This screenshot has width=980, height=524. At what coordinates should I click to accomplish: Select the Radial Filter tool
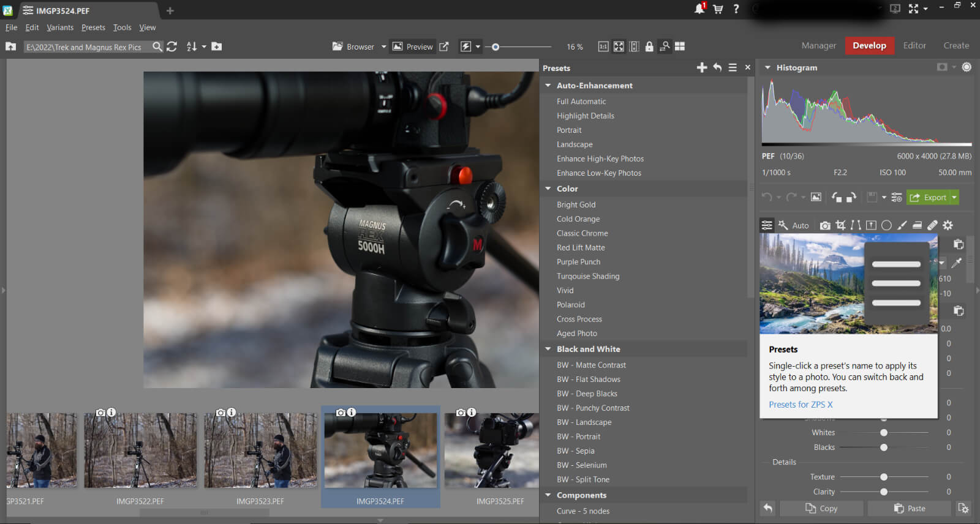pyautogui.click(x=886, y=225)
